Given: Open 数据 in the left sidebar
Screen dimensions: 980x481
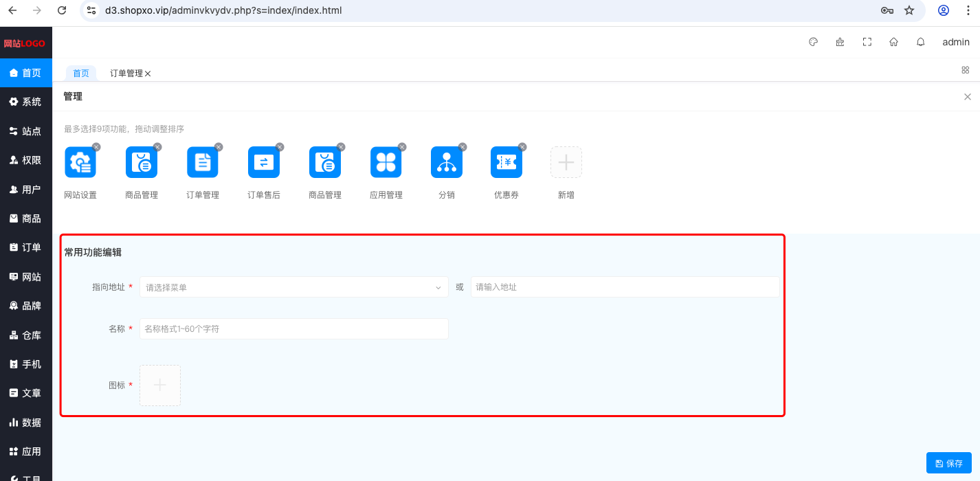Looking at the screenshot, I should click(x=26, y=423).
